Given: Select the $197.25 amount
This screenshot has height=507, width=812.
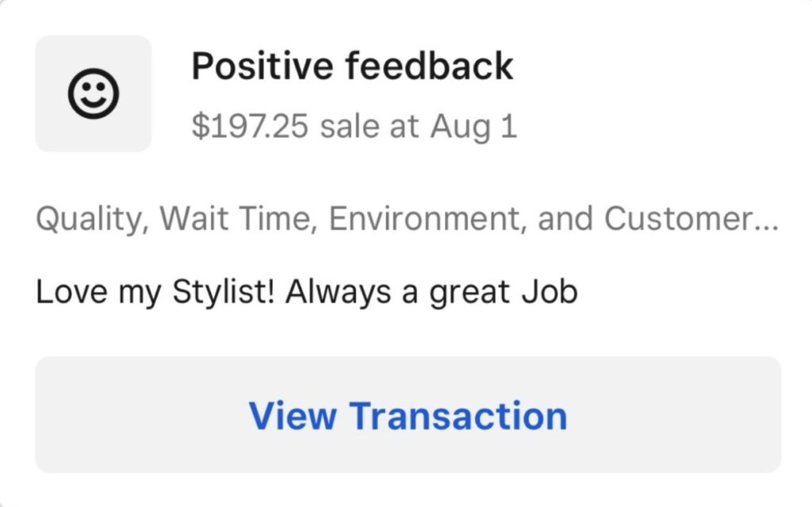Looking at the screenshot, I should pos(250,126).
